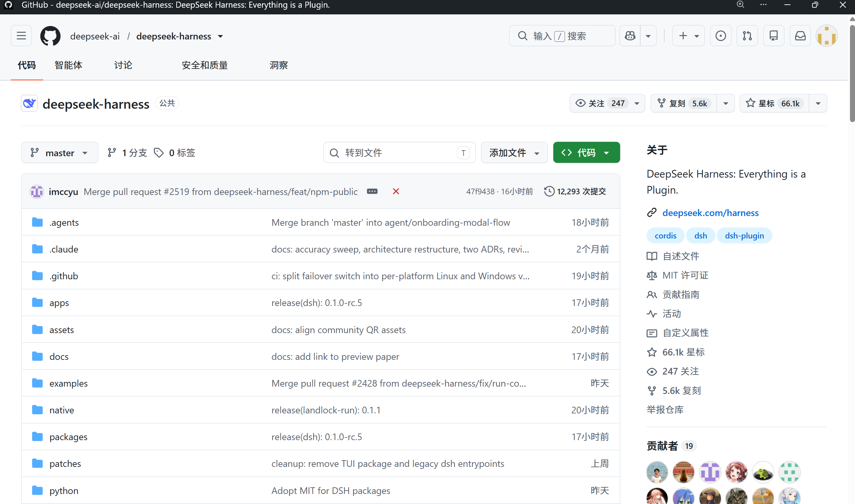The width and height of the screenshot is (855, 504).
Task: Click the green pixel contributor avatar
Action: coord(789,472)
